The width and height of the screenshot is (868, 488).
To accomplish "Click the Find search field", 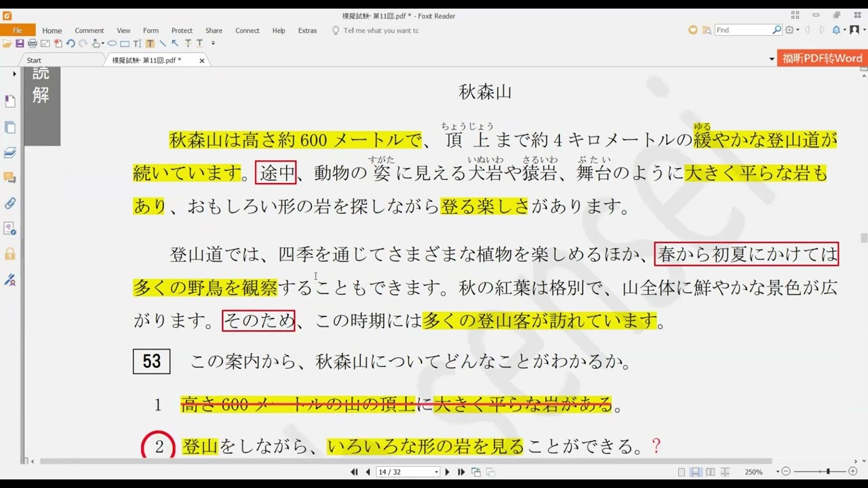I will coord(743,30).
